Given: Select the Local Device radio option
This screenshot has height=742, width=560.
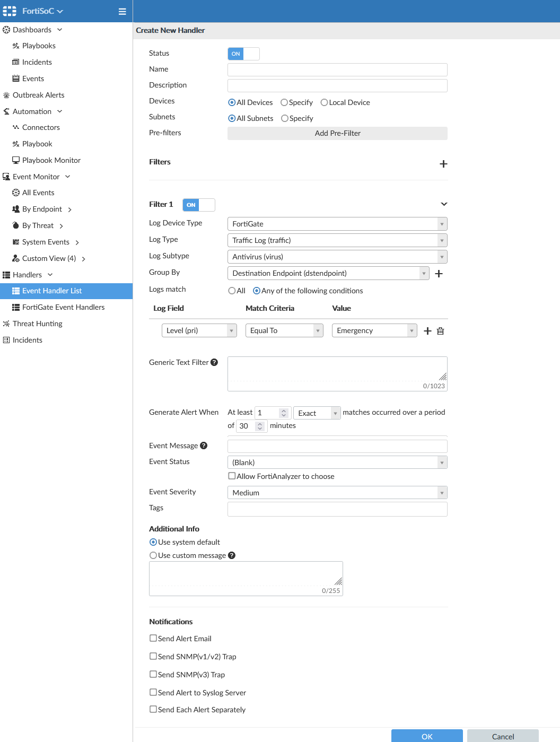Looking at the screenshot, I should [324, 102].
